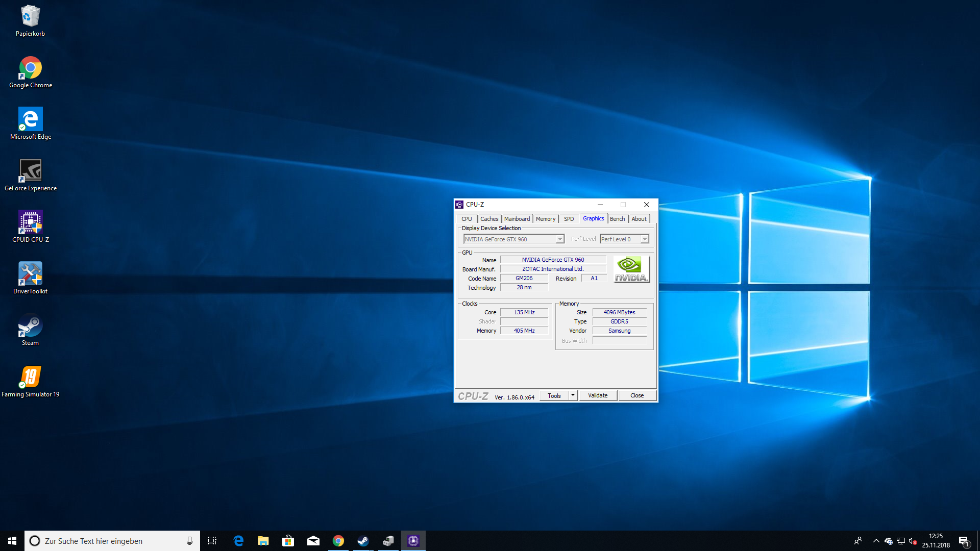
Task: Click the CPU tab in CPU-Z
Action: coord(467,219)
